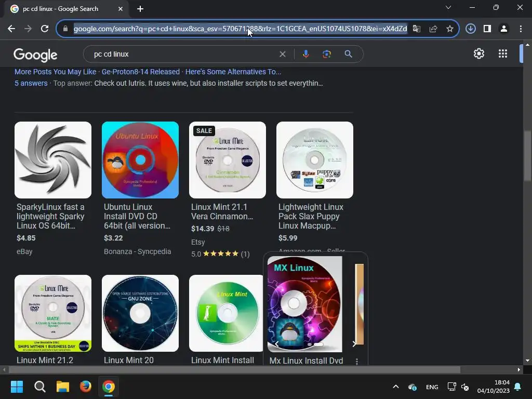Submit search with magnifier icon

tap(348, 54)
